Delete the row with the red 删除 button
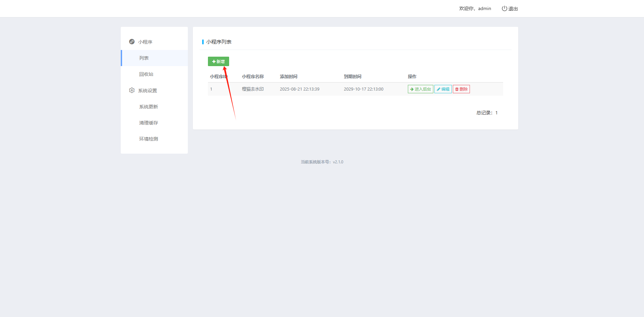The image size is (644, 317). tap(461, 89)
